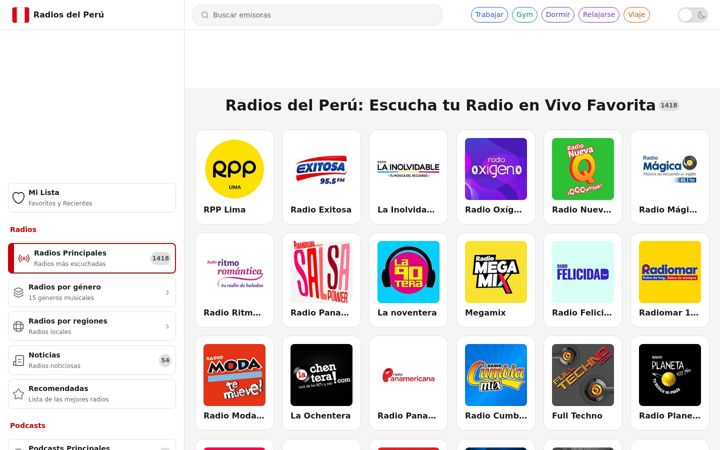720x450 pixels.
Task: Click the layers icon of Radios por género
Action: coord(18,292)
